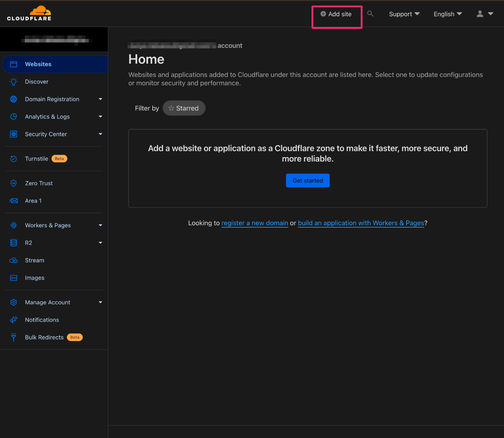Viewport: 504px width, 438px height.
Task: Open the English language dropdown
Action: point(448,14)
